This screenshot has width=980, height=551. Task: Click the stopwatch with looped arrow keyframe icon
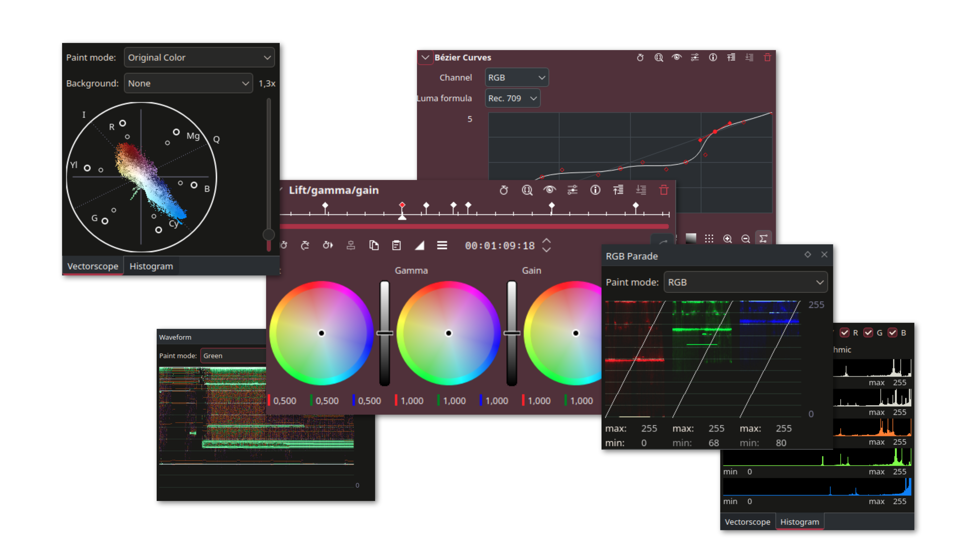point(305,246)
